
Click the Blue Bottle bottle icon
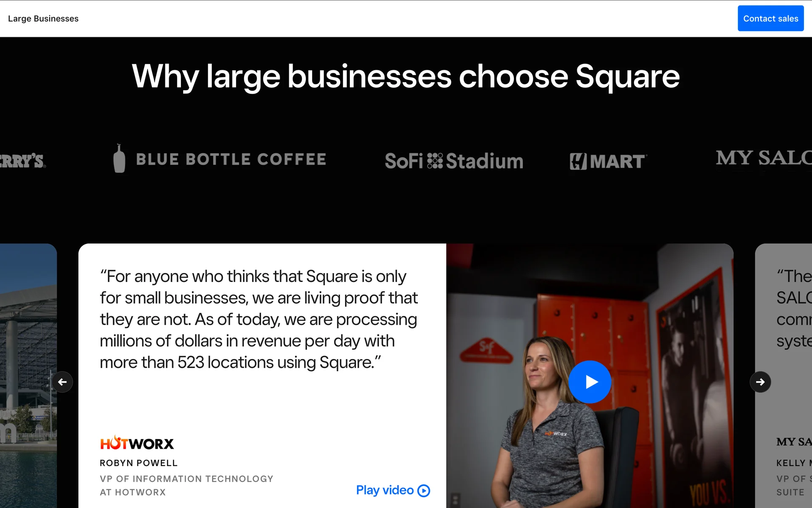click(119, 159)
